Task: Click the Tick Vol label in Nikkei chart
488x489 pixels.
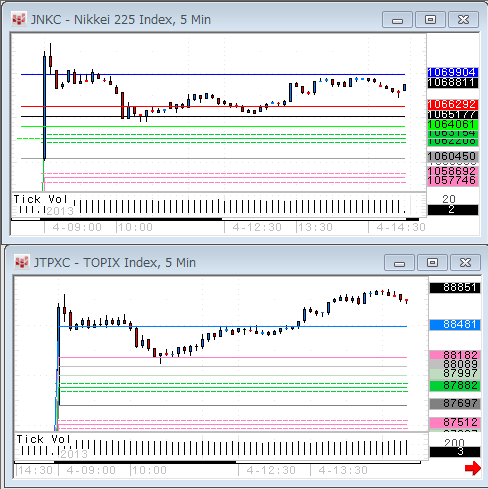Action: tap(41, 199)
